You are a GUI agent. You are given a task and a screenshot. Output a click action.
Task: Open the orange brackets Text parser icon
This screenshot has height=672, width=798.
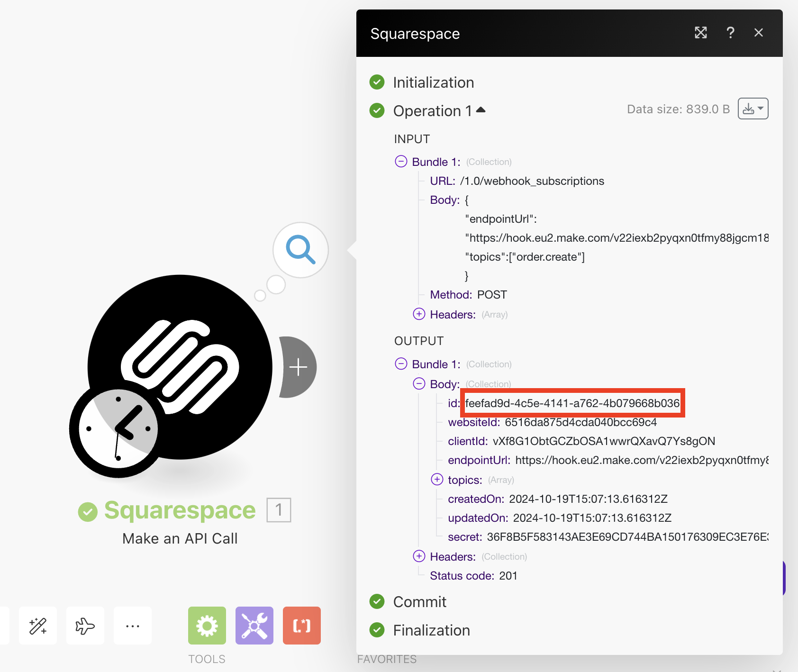[x=302, y=626]
